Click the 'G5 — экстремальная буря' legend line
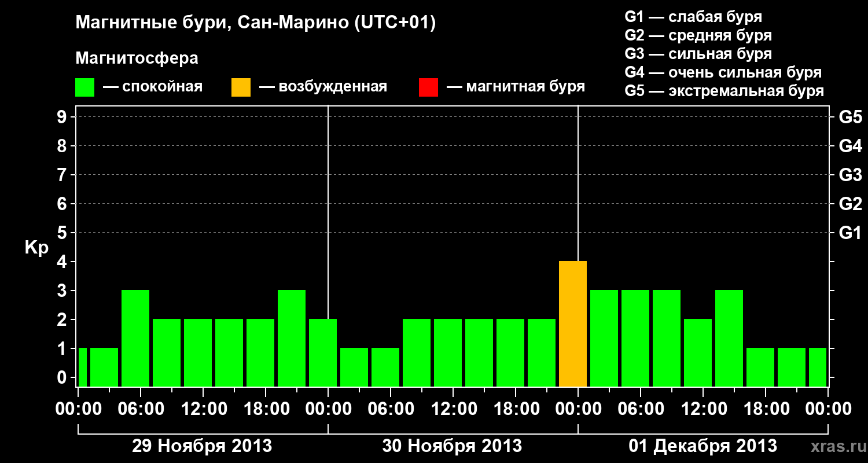This screenshot has height=463, width=868. (x=724, y=91)
